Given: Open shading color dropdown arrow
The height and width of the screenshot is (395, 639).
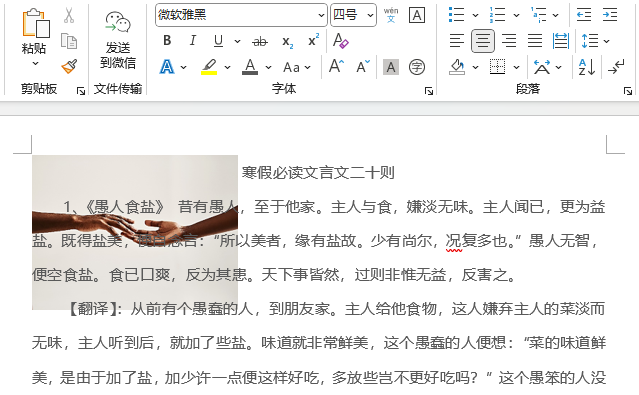Looking at the screenshot, I should 475,67.
